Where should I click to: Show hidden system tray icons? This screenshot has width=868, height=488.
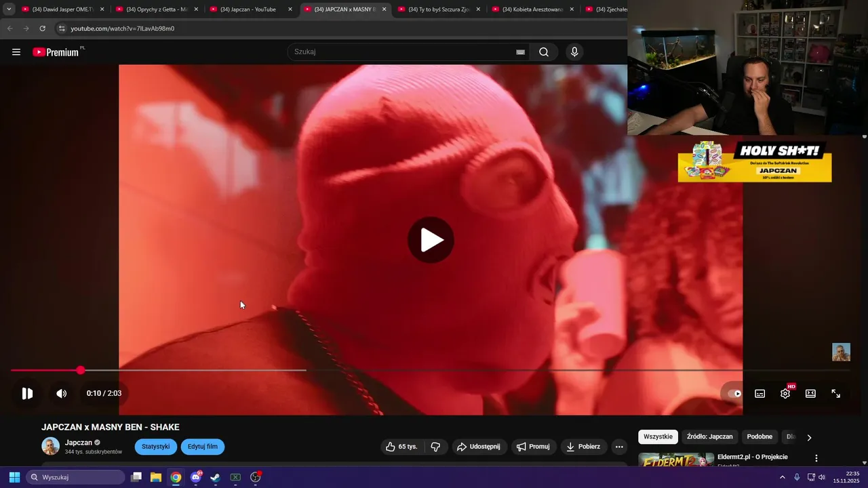(783, 477)
